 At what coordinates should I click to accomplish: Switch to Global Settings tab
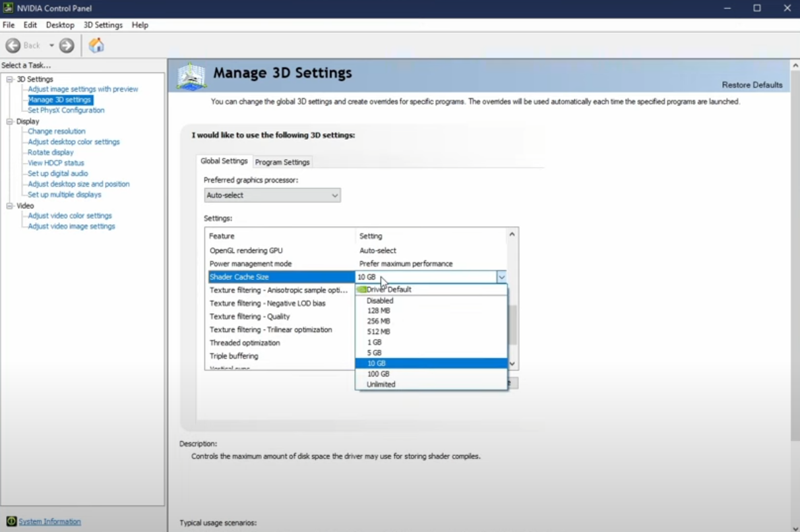[224, 161]
